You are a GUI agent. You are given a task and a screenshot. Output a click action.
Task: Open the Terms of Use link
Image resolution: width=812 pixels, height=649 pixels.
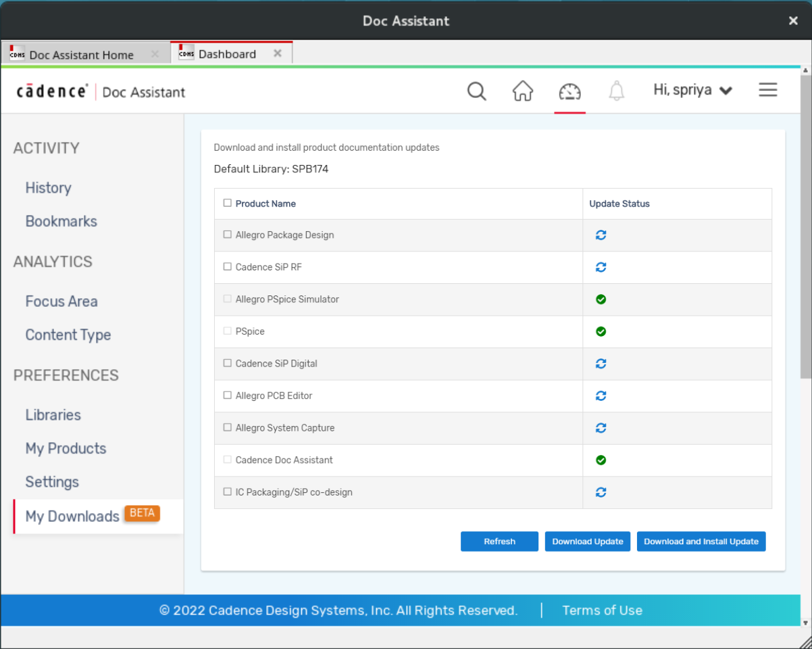click(603, 610)
